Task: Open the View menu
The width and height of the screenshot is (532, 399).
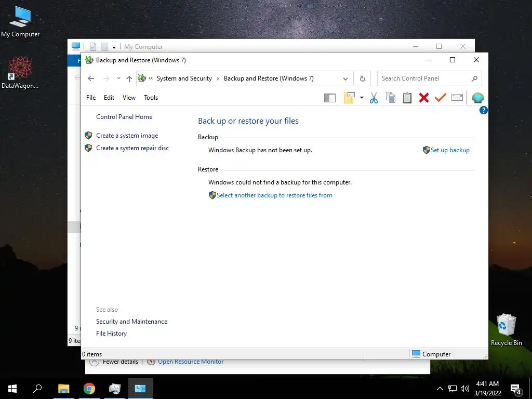Action: point(129,98)
